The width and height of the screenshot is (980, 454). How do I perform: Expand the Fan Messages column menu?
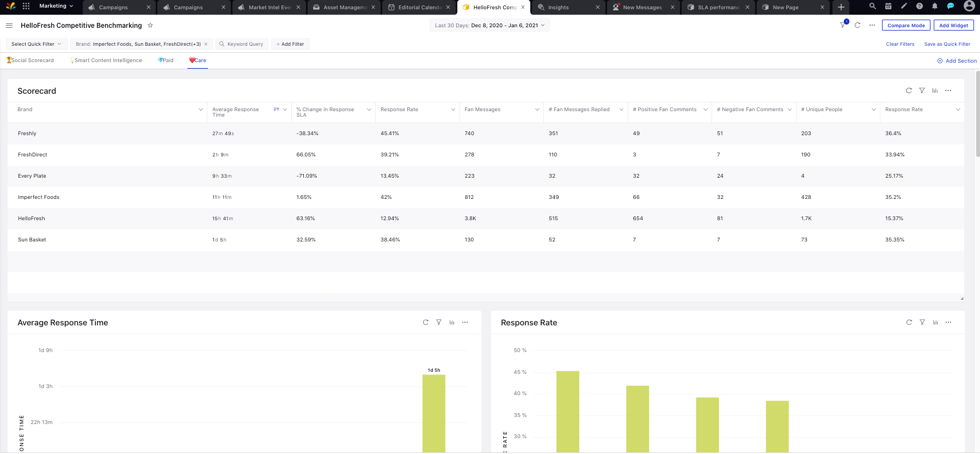pos(537,110)
